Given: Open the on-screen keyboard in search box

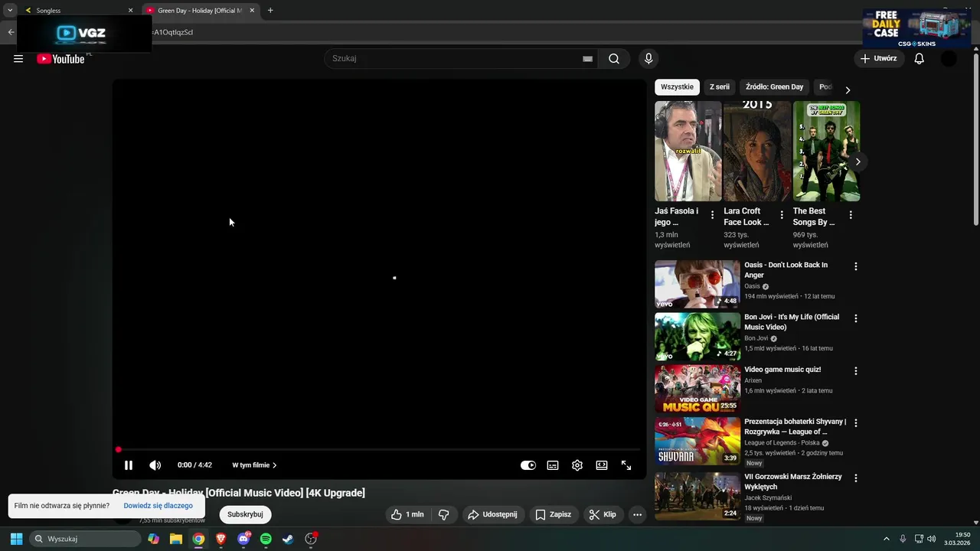Looking at the screenshot, I should pyautogui.click(x=587, y=59).
